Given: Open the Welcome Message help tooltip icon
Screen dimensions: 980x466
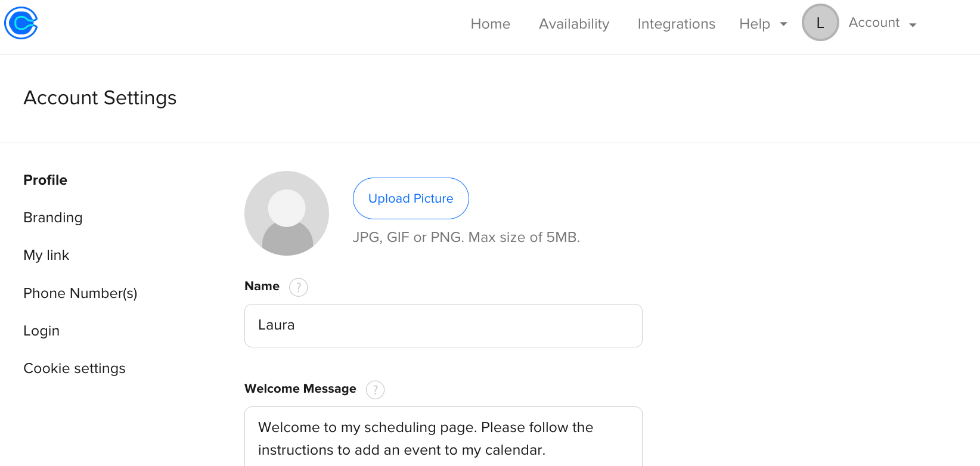Looking at the screenshot, I should coord(375,389).
